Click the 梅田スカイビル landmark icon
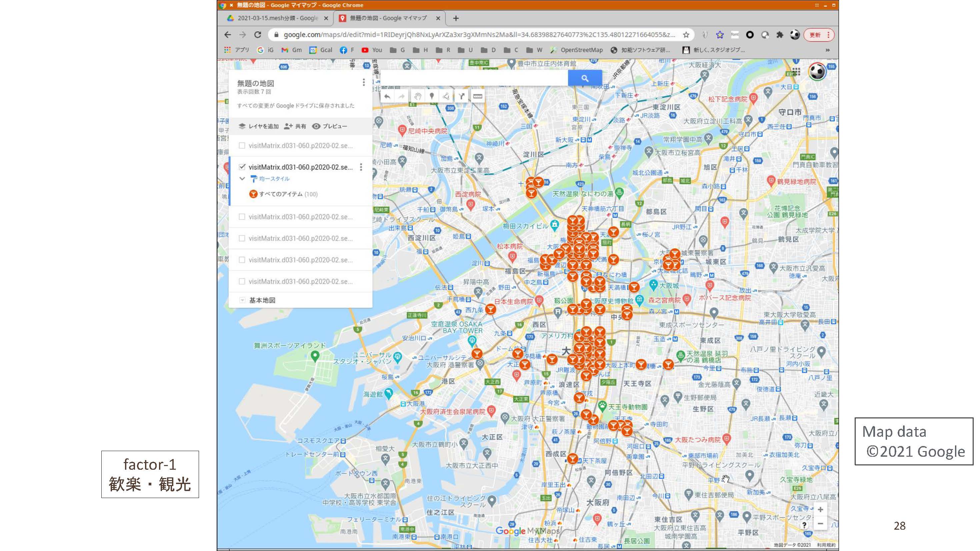This screenshot has height=551, width=980. coord(555,226)
